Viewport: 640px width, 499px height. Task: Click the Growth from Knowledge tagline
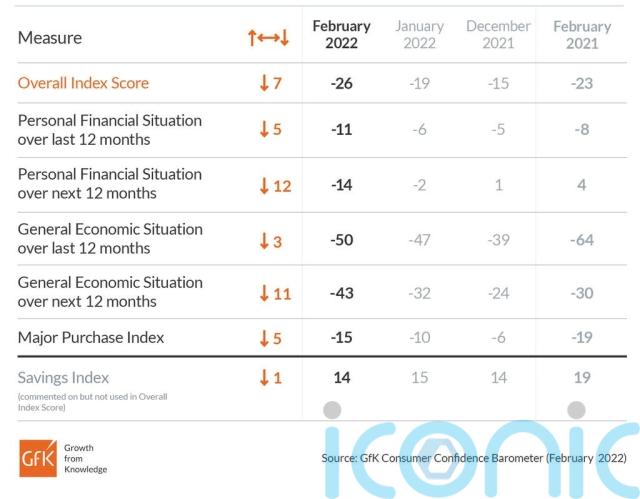click(x=85, y=458)
